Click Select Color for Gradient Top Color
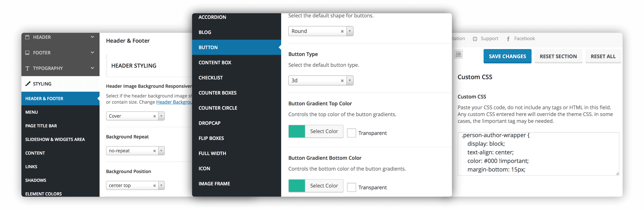Viewport: 644px width, 210px height. (324, 131)
